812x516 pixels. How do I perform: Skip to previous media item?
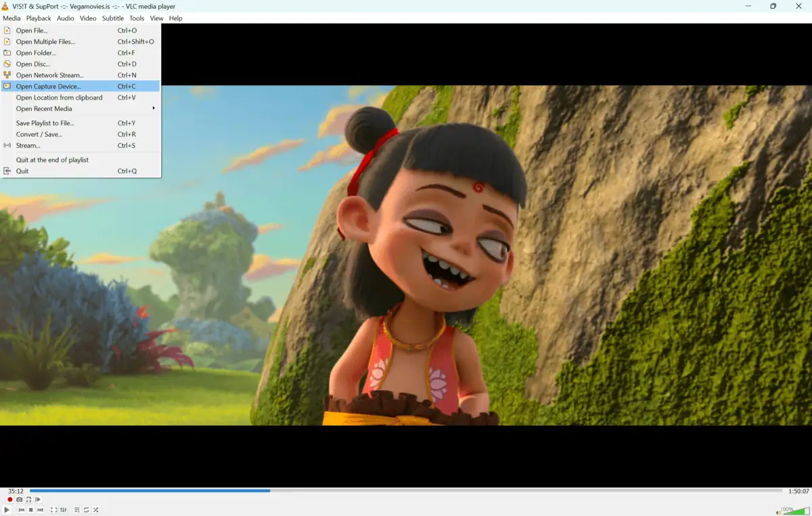point(22,510)
